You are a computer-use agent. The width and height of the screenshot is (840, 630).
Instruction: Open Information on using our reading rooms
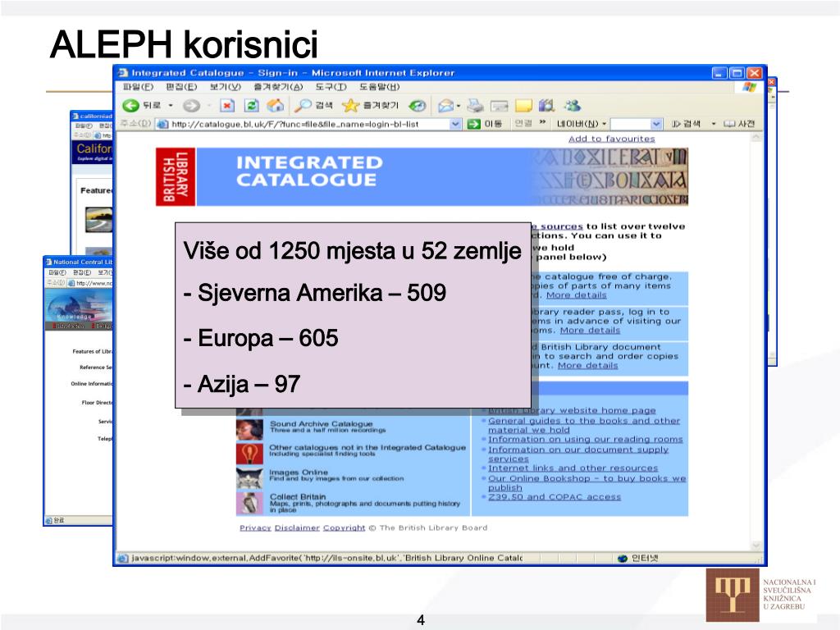[x=585, y=440]
